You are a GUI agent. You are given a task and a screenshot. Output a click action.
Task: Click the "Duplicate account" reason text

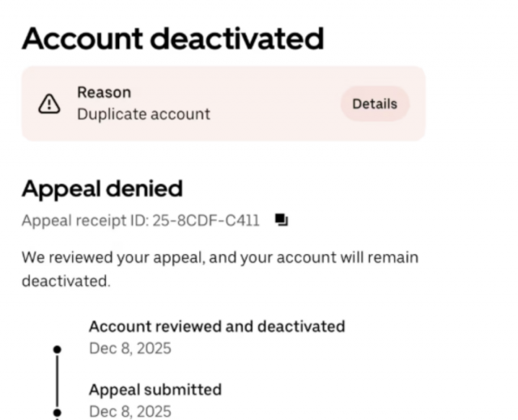point(143,114)
